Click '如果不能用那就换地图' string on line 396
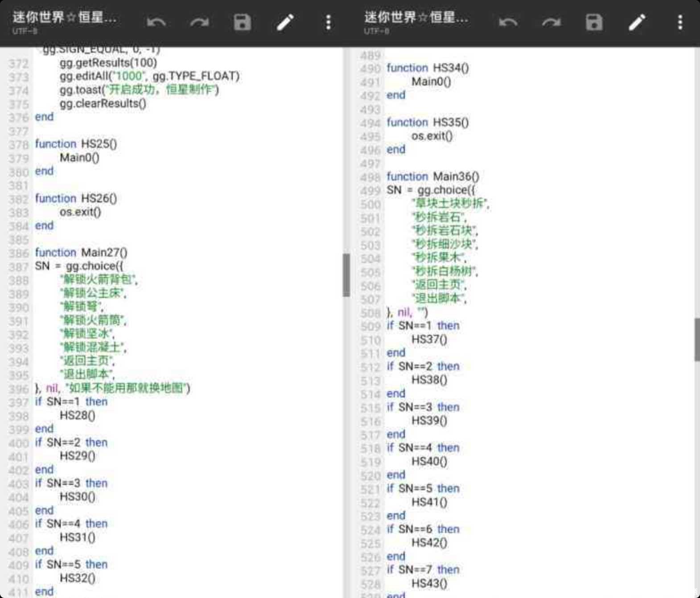The width and height of the screenshot is (700, 598). [126, 388]
